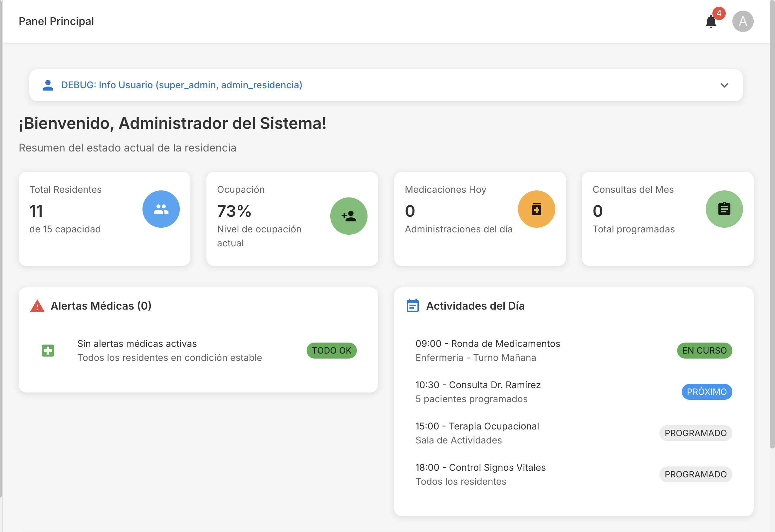Click the red medical alerts warning triangle
This screenshot has width=775, height=532.
[37, 306]
